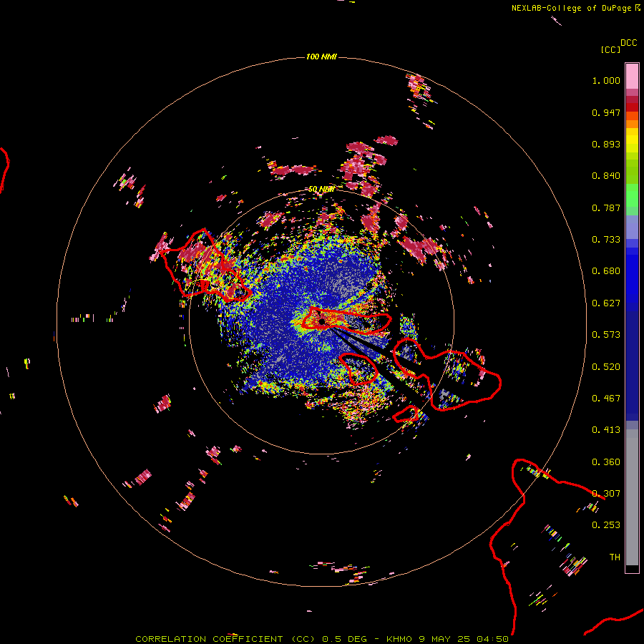Select the 0.947 legend value
This screenshot has height=644, width=644.
[606, 112]
